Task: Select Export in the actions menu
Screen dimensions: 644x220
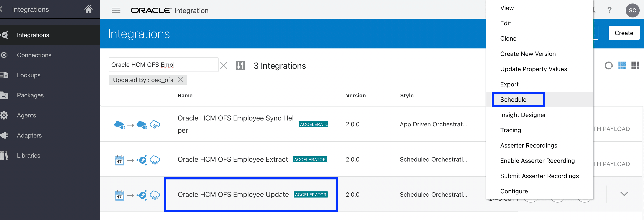Action: [x=509, y=84]
